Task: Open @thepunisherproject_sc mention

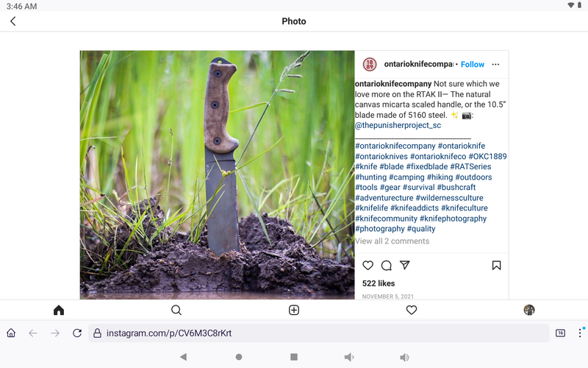Action: pyautogui.click(x=398, y=125)
